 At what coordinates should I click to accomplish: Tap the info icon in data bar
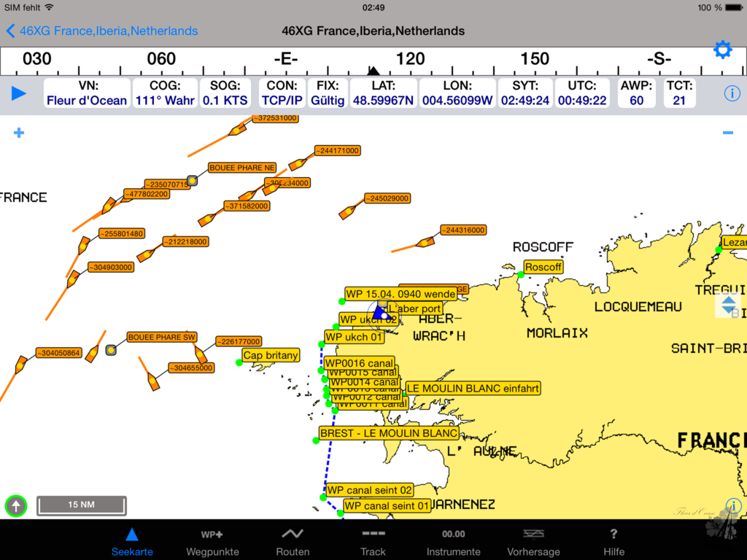coord(732,93)
